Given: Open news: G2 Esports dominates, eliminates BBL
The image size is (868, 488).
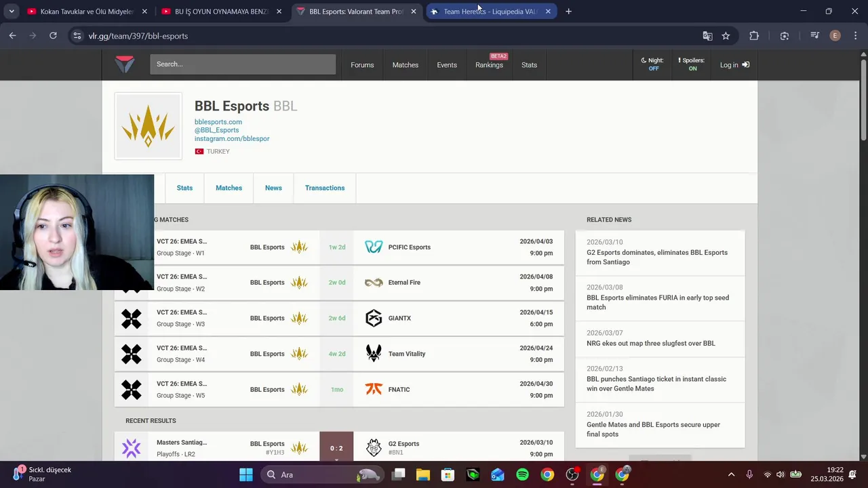Looking at the screenshot, I should tap(660, 253).
